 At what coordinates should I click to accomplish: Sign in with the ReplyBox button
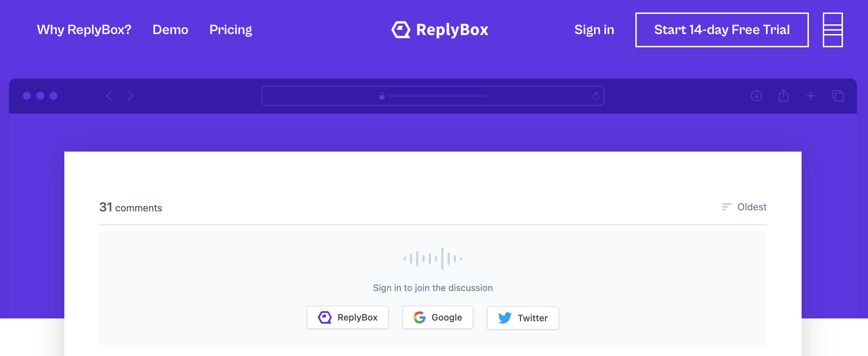click(348, 317)
